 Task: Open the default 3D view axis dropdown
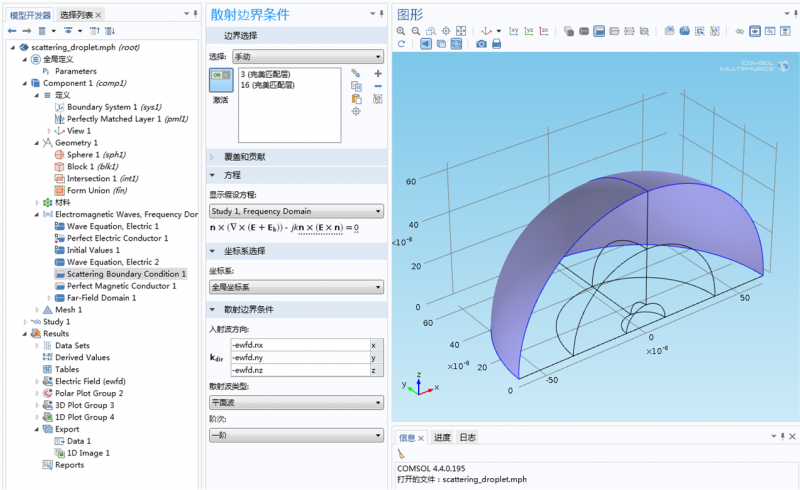498,31
